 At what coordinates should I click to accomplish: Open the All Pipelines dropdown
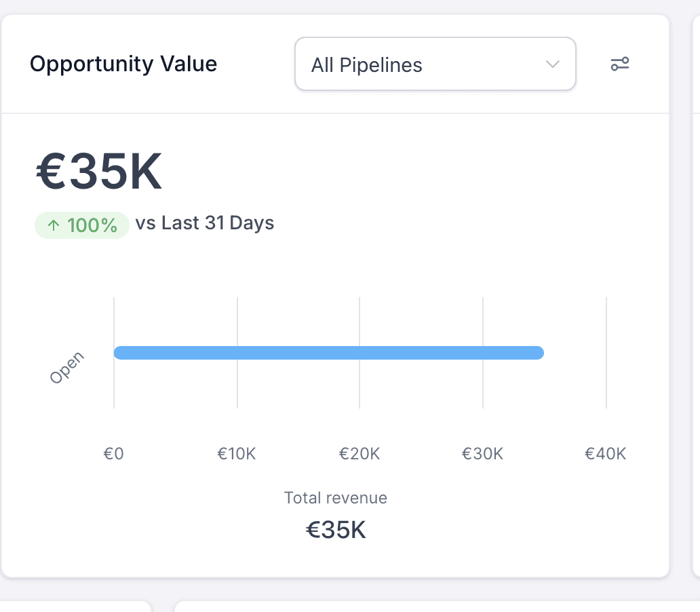coord(435,64)
